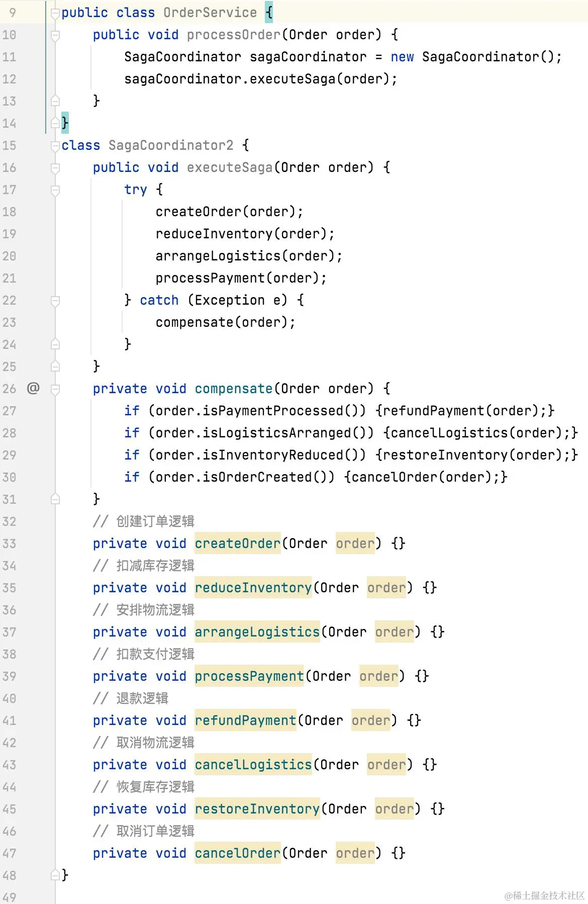Click the executeSaga method name on line 16
Screen dimensions: 588x904
(230, 167)
